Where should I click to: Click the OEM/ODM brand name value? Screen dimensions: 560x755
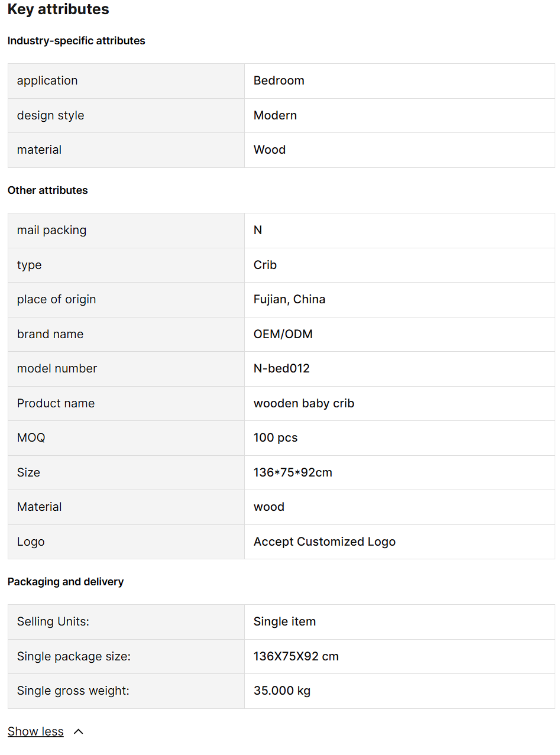(x=283, y=334)
